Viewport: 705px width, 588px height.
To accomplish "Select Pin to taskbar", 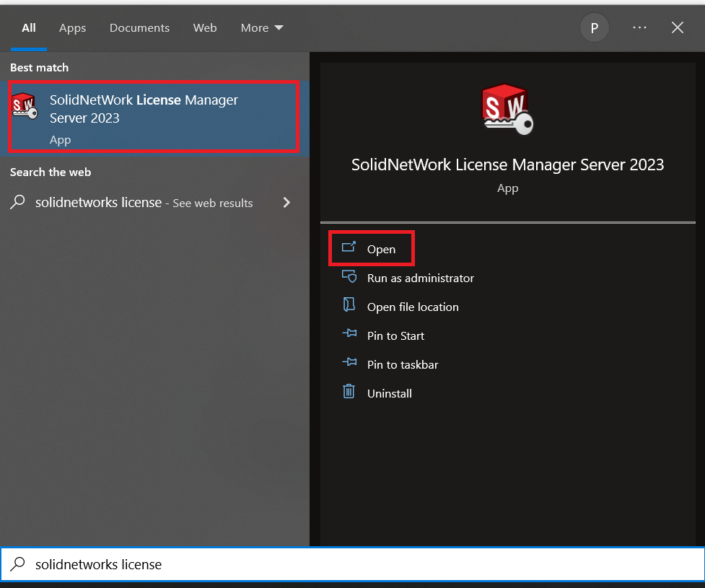I will (x=403, y=364).
